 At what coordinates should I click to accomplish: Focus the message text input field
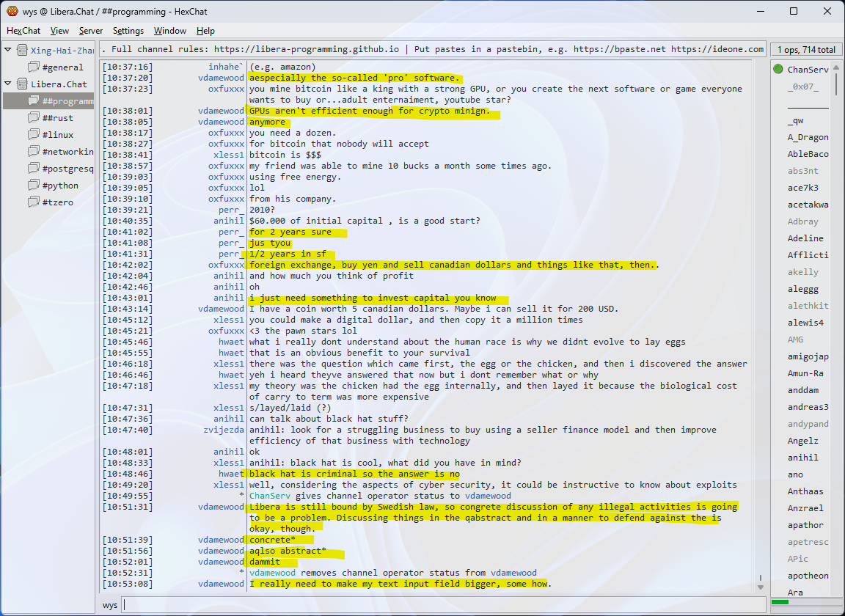440,605
